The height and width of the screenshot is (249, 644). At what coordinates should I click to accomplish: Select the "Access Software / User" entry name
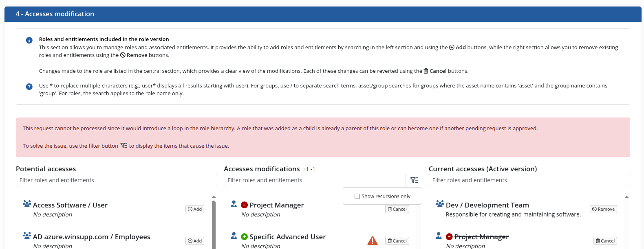70,205
